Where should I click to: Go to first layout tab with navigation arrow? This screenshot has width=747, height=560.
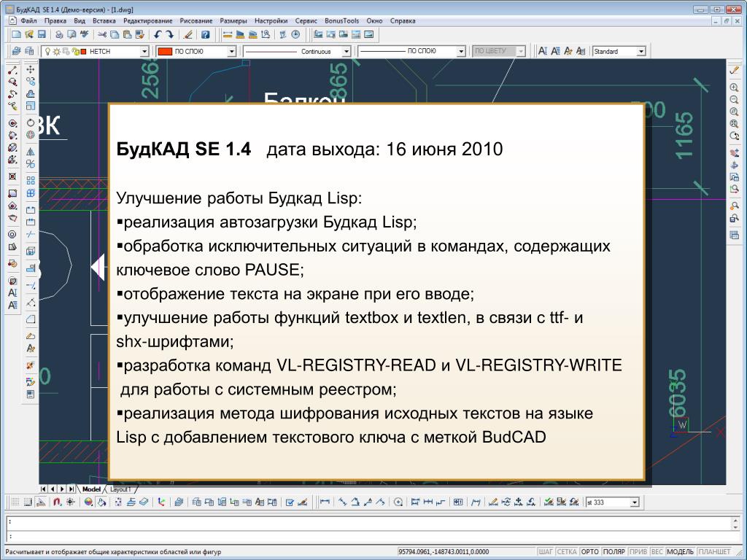43,489
